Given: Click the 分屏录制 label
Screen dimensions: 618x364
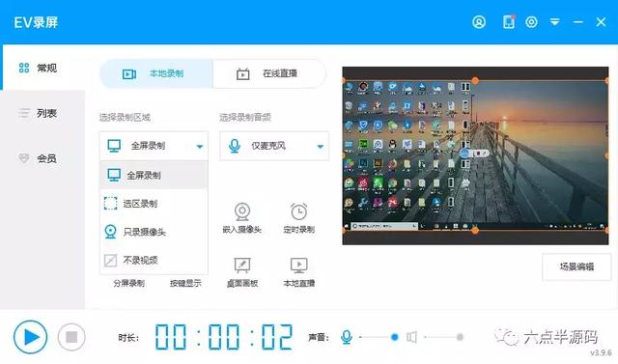Looking at the screenshot, I should [128, 283].
